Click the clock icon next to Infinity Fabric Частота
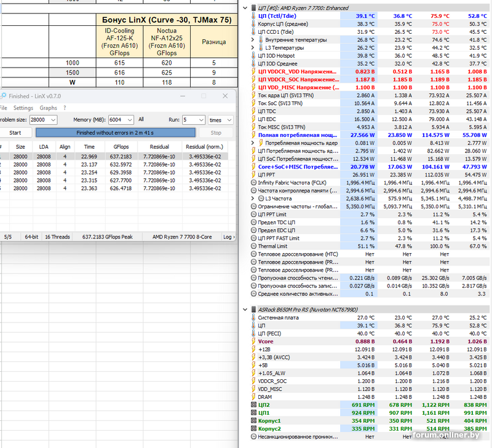 (x=254, y=183)
